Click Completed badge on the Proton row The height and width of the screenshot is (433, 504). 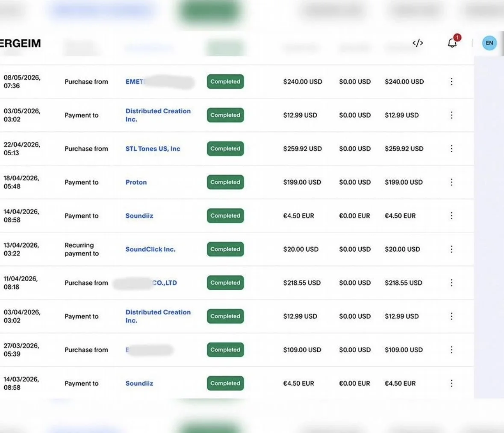pos(225,182)
